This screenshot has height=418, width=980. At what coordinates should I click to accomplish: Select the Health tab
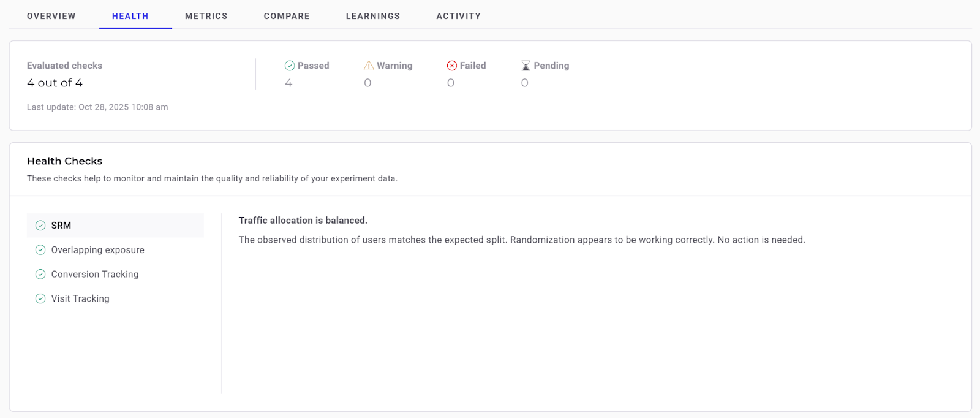pyautogui.click(x=130, y=16)
